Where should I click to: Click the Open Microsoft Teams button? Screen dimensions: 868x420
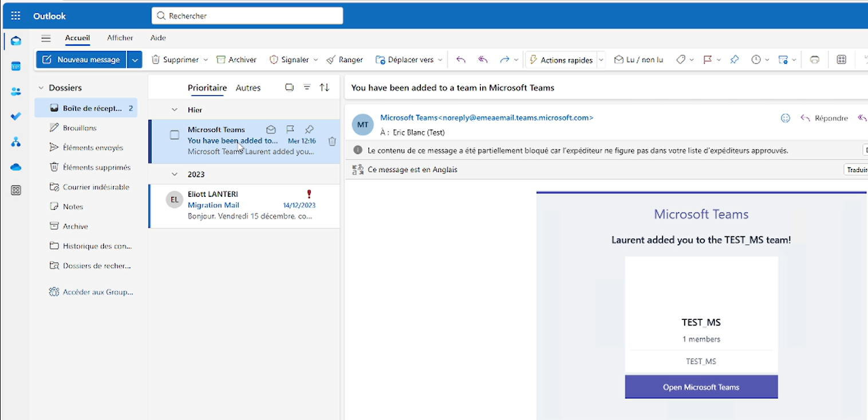pyautogui.click(x=701, y=387)
